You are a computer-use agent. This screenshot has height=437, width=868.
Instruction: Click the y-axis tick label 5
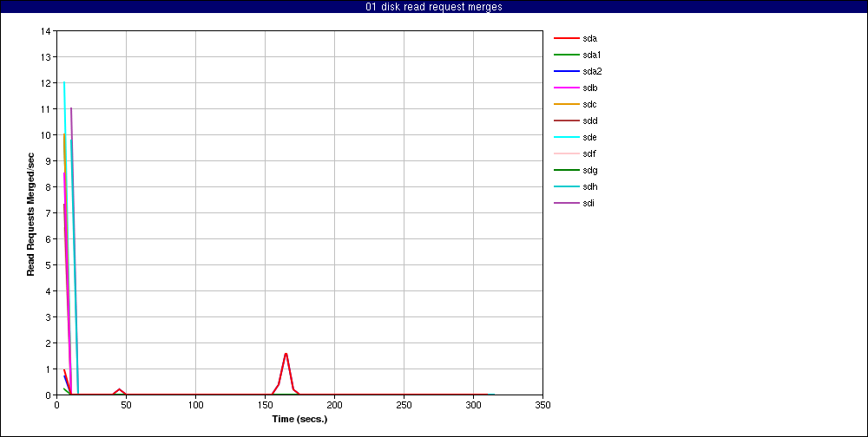(48, 265)
